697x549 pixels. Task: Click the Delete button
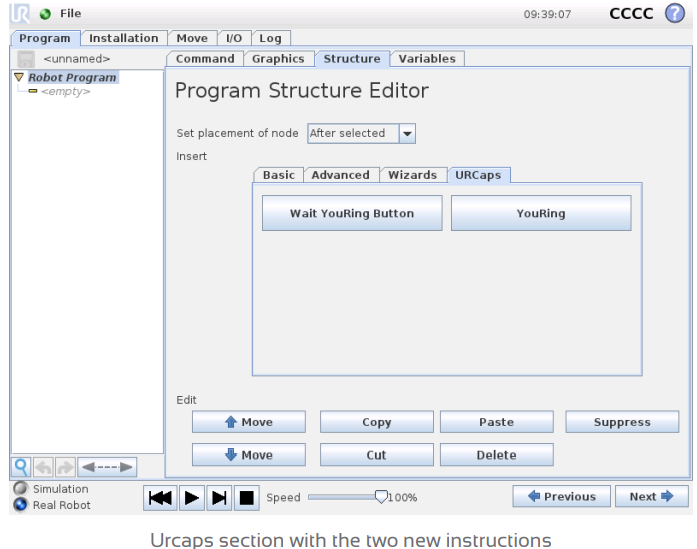point(497,455)
